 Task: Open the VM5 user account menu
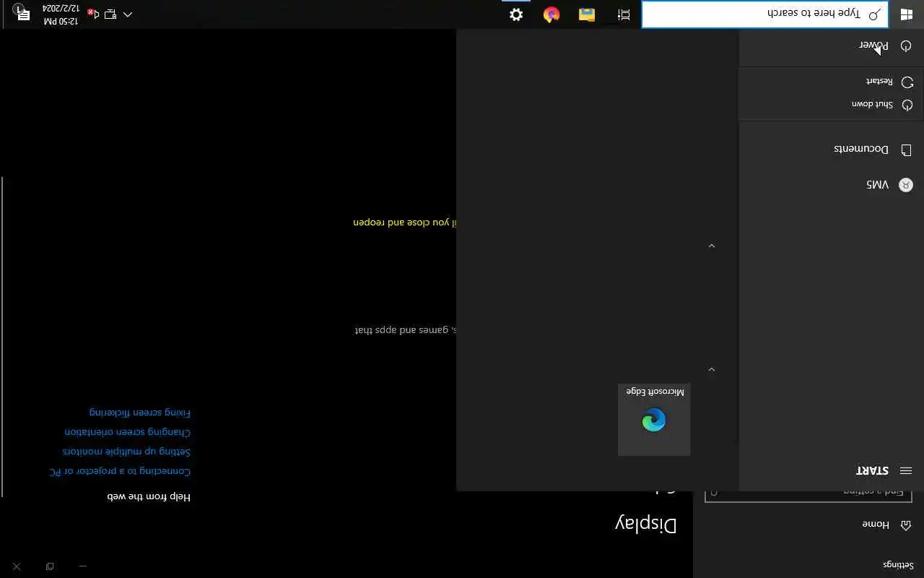click(831, 185)
